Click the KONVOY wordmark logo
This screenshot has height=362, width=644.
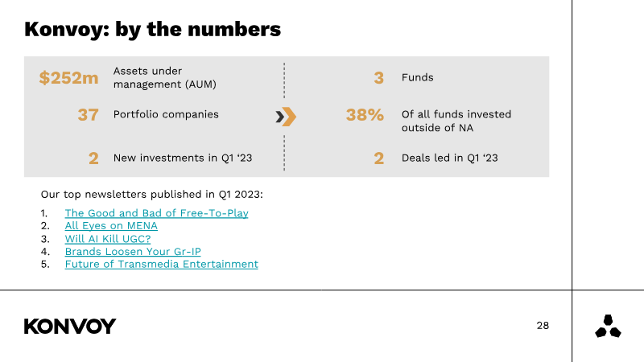click(70, 327)
